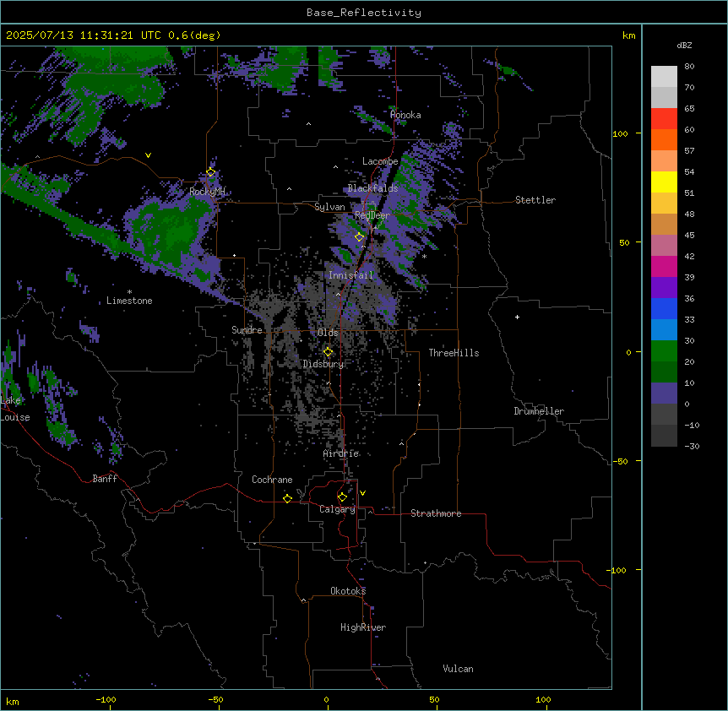Viewport: 728px width, 711px height.
Task: Click the Okotoks city label
Action: [x=348, y=591]
